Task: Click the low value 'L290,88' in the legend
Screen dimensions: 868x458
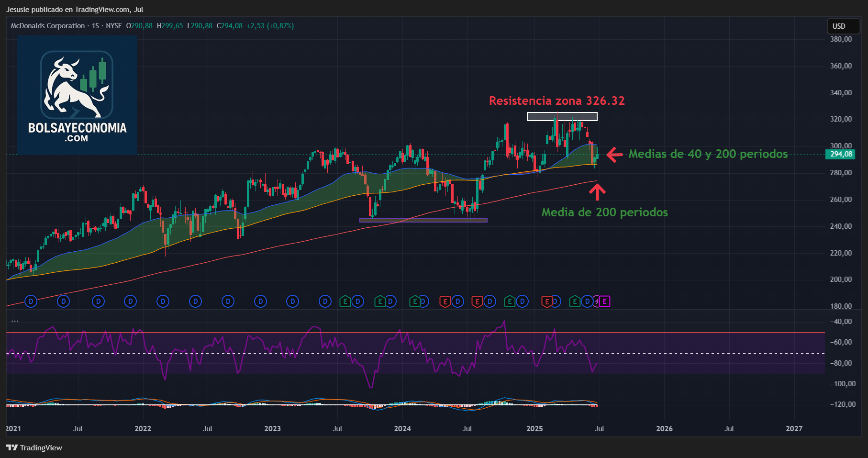Action: click(200, 26)
